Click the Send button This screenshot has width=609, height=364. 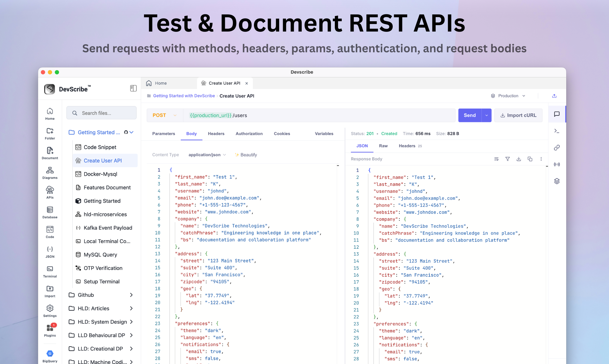[470, 115]
